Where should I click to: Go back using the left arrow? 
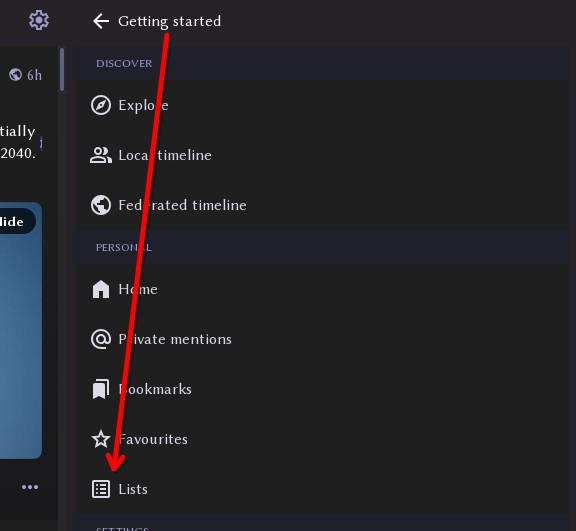pos(101,21)
